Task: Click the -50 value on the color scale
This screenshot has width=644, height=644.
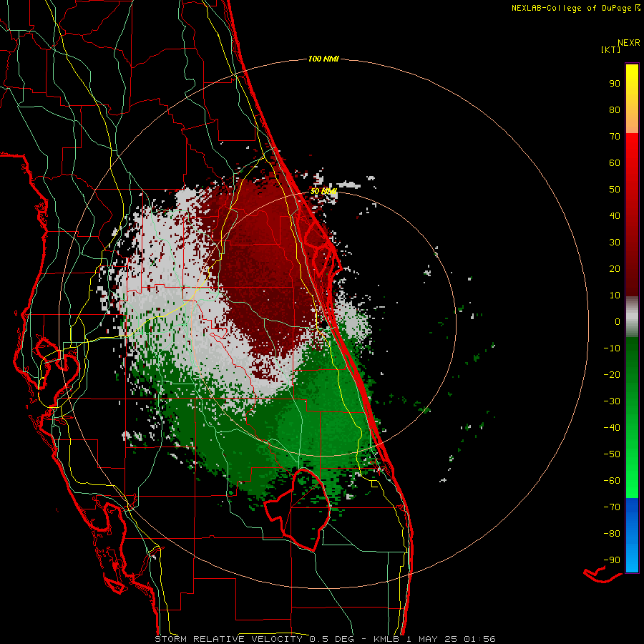Action: pyautogui.click(x=612, y=454)
